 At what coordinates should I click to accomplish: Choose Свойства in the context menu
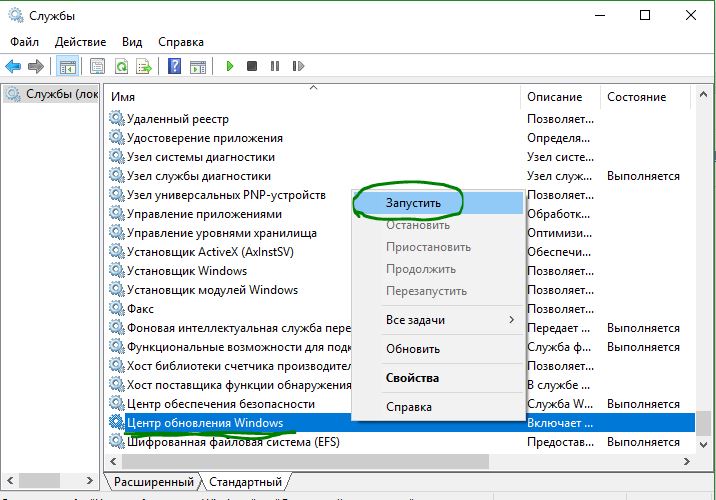(438, 378)
